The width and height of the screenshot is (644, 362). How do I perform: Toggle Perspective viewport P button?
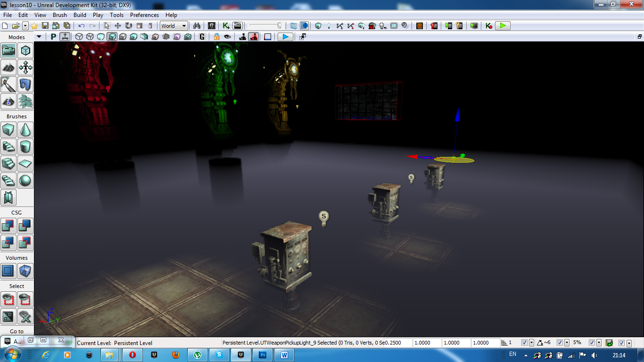(x=53, y=37)
